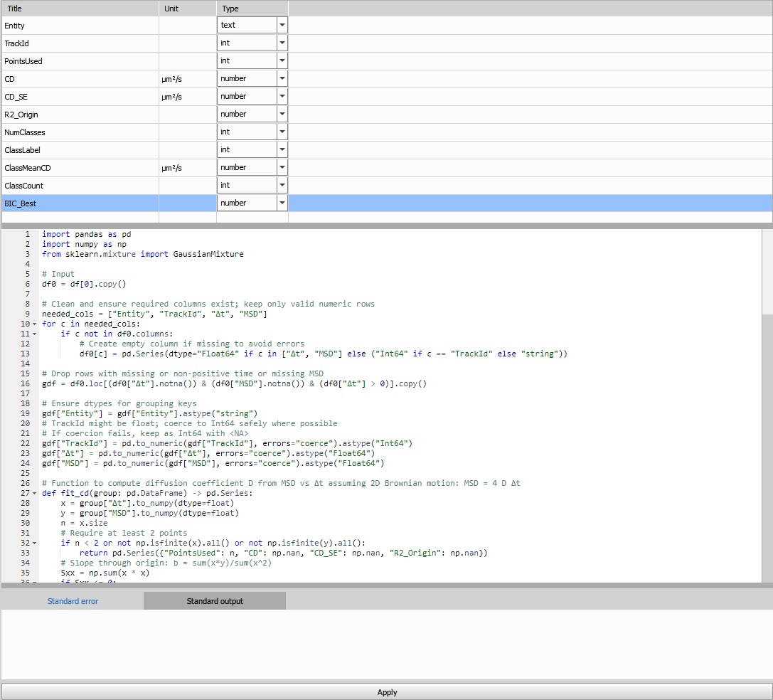
Task: Select the CD title cell
Action: pyautogui.click(x=80, y=79)
